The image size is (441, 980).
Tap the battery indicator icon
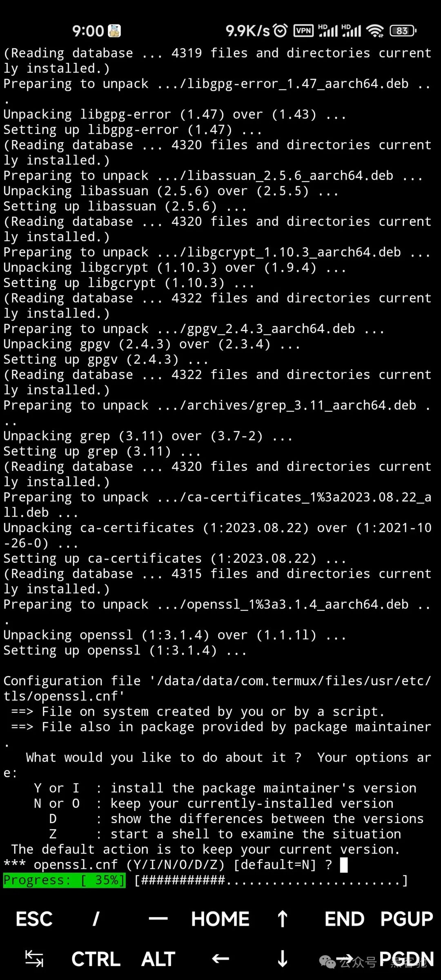403,31
